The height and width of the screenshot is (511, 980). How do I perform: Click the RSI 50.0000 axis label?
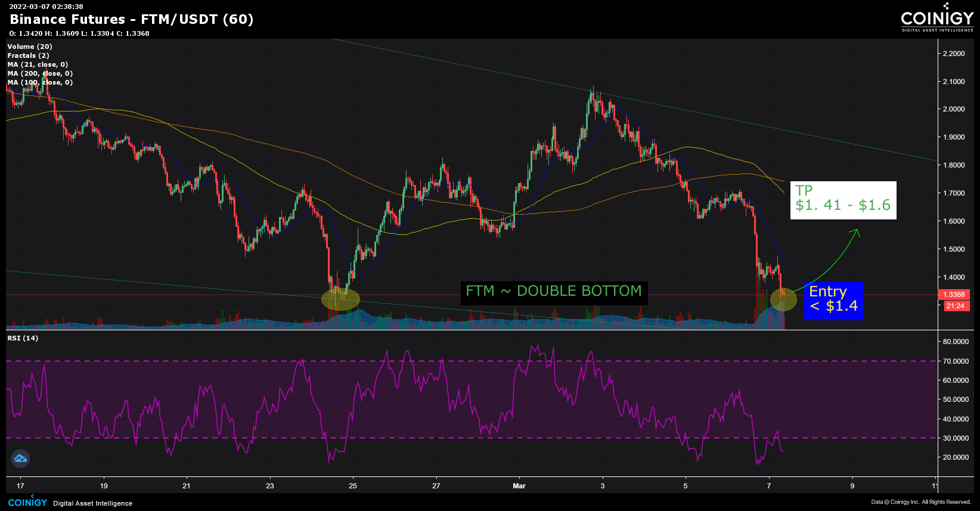(956, 399)
